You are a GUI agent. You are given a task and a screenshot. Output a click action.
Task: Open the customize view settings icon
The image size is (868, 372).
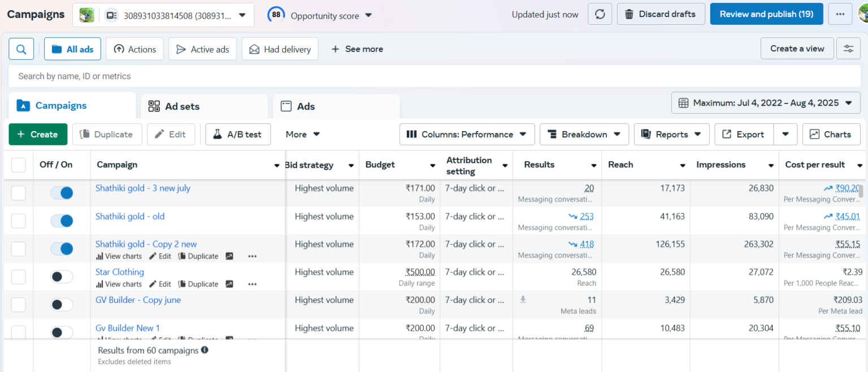click(x=848, y=49)
